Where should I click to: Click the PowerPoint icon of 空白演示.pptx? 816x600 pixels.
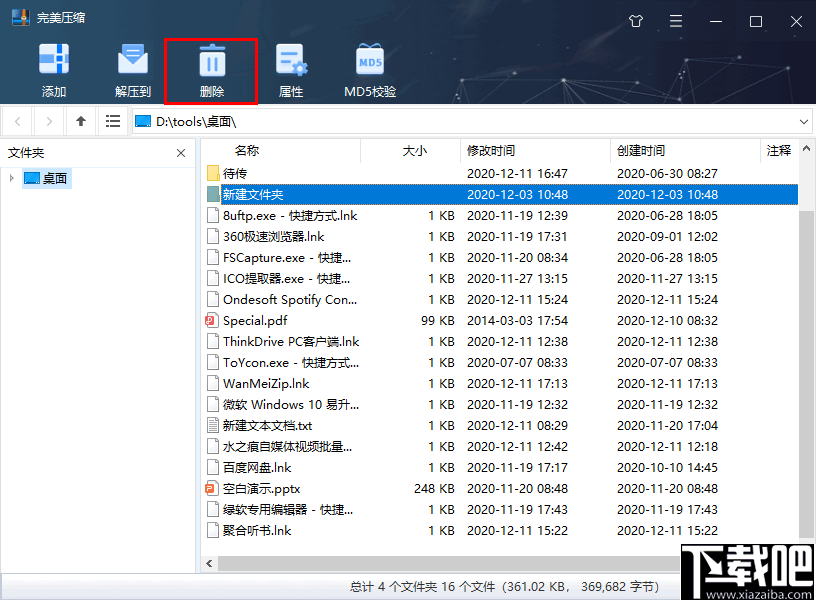(x=211, y=489)
